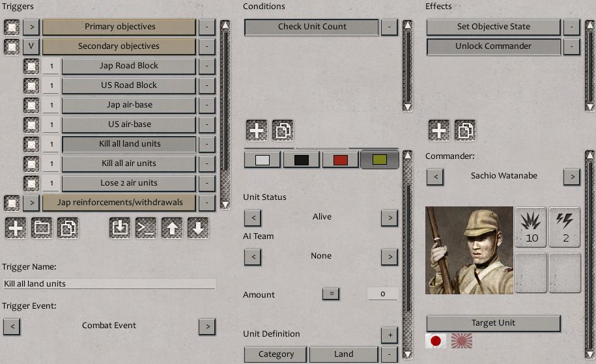Toggle Jap reinforcements/withdrawals checkbox
The height and width of the screenshot is (364, 596).
point(12,203)
